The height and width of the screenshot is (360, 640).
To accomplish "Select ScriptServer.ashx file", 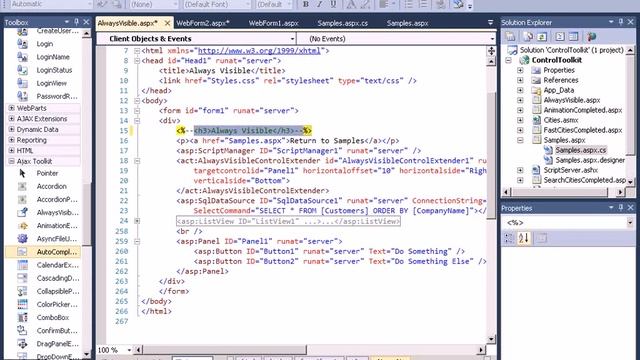I will pyautogui.click(x=570, y=170).
